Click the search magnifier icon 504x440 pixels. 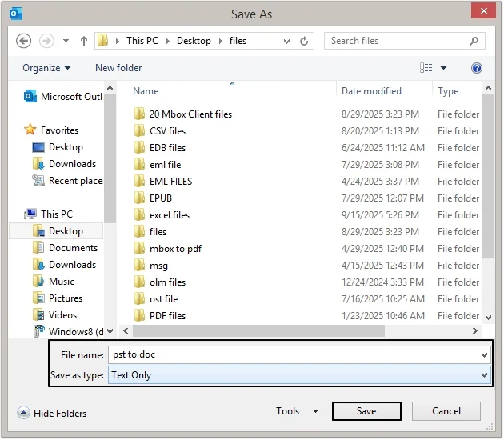tap(474, 41)
